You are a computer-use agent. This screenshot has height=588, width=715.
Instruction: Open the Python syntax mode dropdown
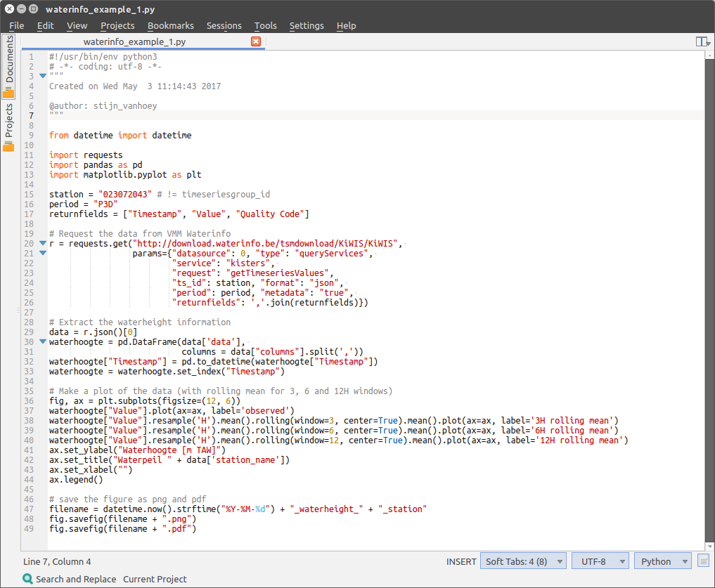coord(662,561)
